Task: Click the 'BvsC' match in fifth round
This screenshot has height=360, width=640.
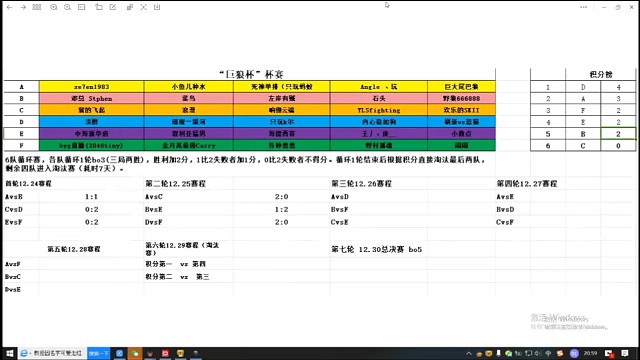Action: coord(13,277)
